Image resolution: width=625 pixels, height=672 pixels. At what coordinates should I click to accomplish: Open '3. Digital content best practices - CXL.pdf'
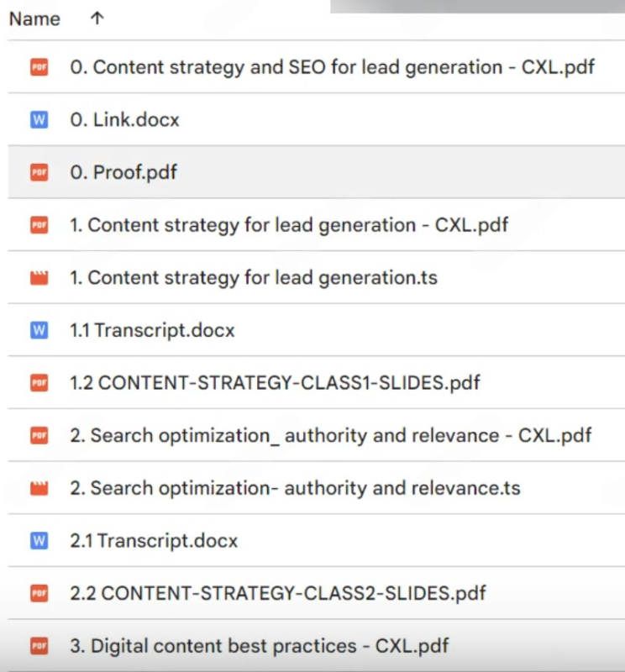click(x=259, y=645)
